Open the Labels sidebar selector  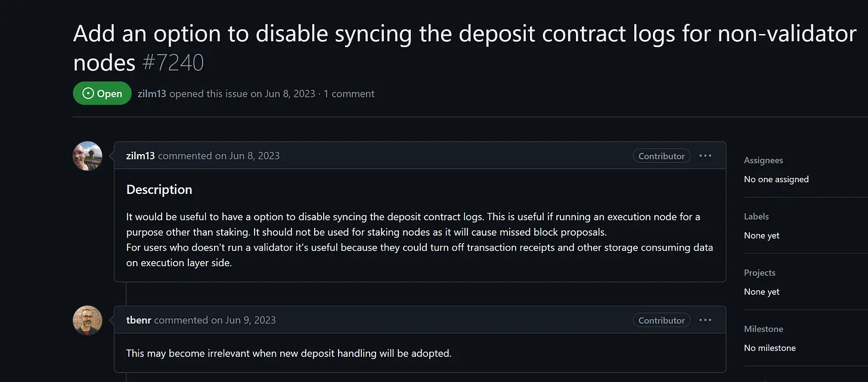point(757,216)
